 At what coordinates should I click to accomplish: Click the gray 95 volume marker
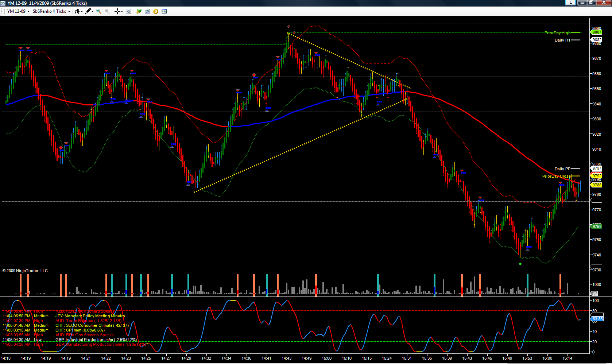pos(594,293)
